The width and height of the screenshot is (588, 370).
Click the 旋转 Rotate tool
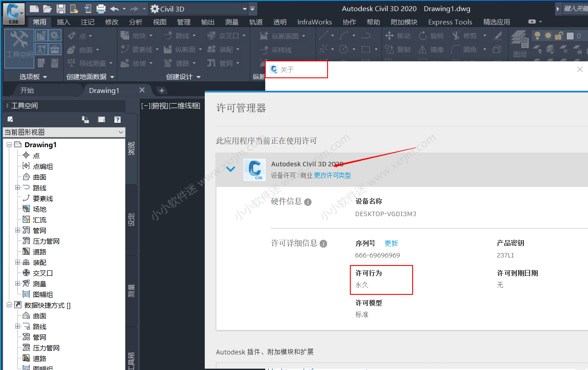point(431,36)
